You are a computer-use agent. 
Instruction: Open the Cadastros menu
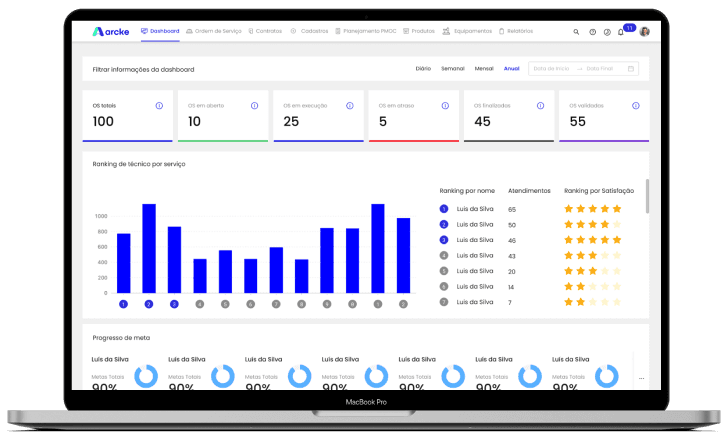point(310,32)
